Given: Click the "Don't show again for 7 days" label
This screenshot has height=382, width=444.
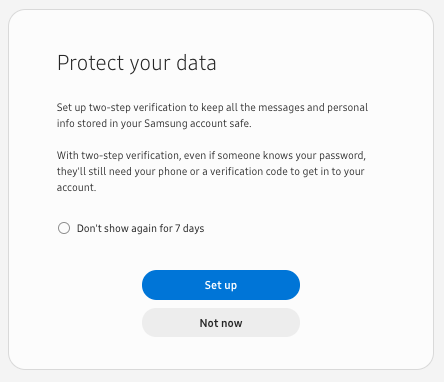Looking at the screenshot, I should (140, 228).
